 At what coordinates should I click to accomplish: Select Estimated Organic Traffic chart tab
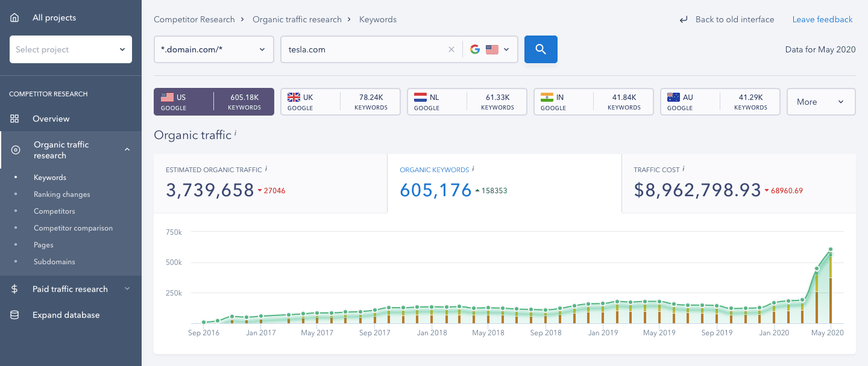pos(270,184)
